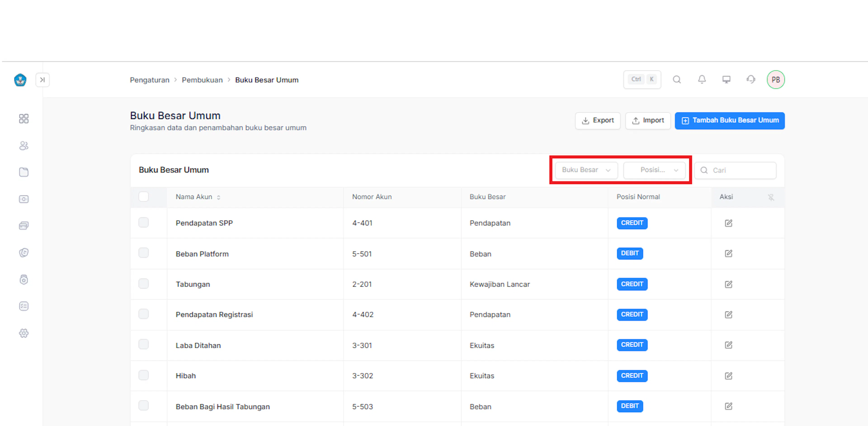Viewport: 868px width, 426px height.
Task: Open the Buku Besar filter dropdown
Action: 586,170
